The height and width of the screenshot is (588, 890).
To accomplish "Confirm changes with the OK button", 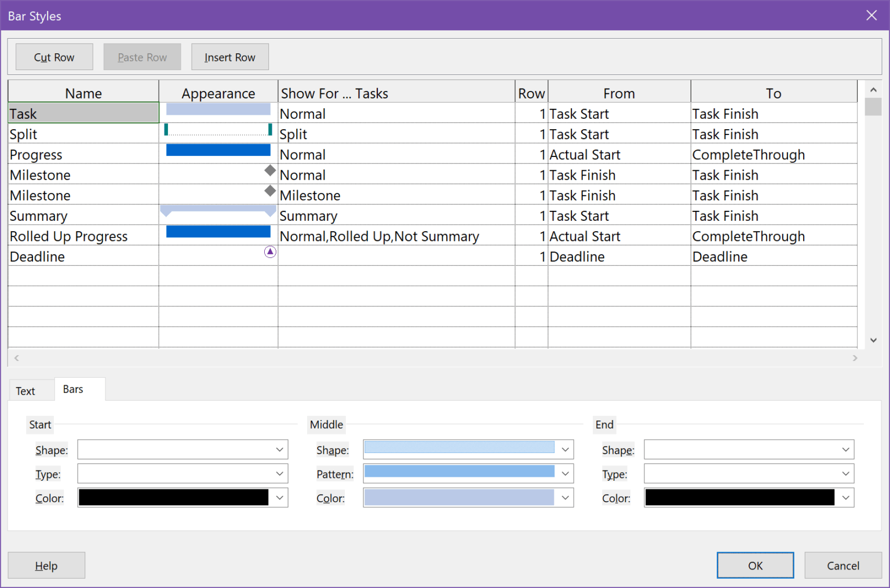I will click(755, 565).
